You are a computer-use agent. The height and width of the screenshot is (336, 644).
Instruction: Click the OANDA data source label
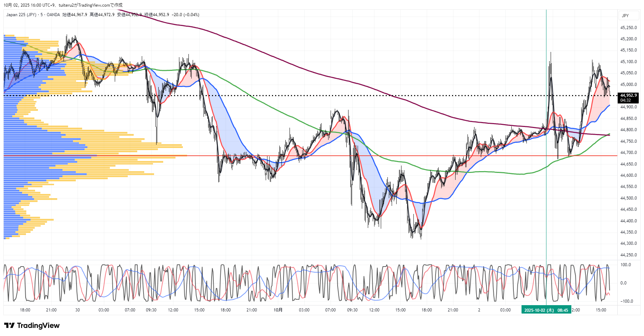pos(53,15)
